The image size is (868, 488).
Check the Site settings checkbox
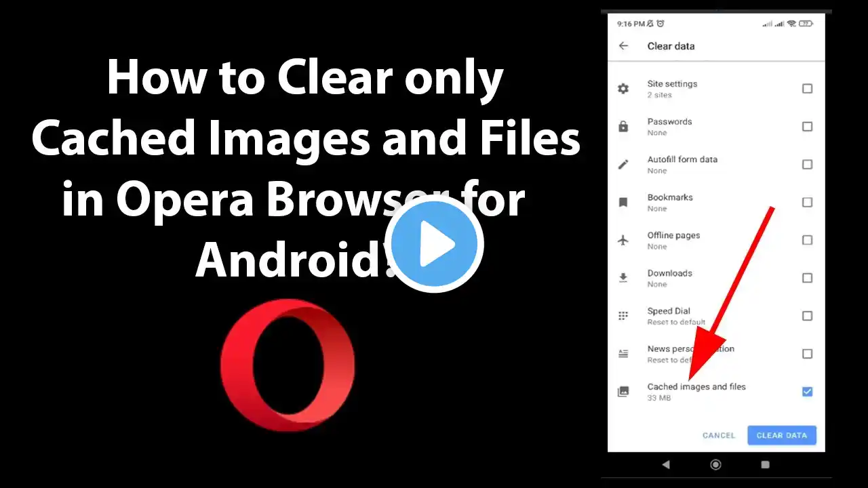(x=807, y=89)
